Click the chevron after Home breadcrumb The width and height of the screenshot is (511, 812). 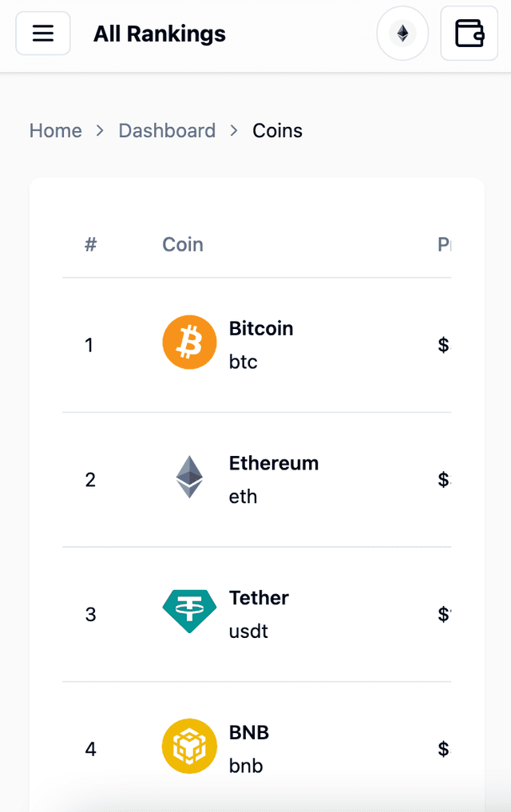pyautogui.click(x=100, y=130)
